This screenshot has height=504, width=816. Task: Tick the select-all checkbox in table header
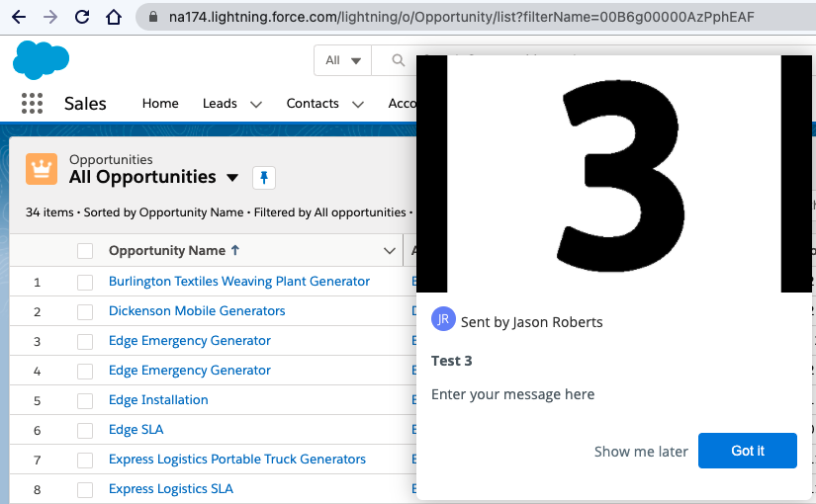point(85,251)
